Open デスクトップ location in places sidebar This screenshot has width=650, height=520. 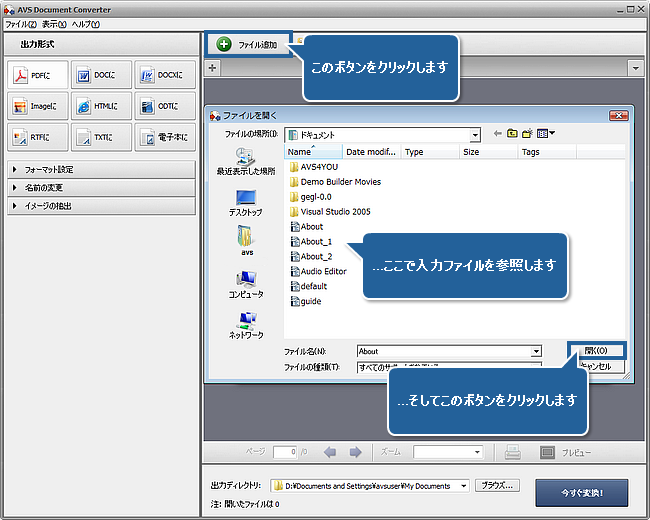point(245,201)
